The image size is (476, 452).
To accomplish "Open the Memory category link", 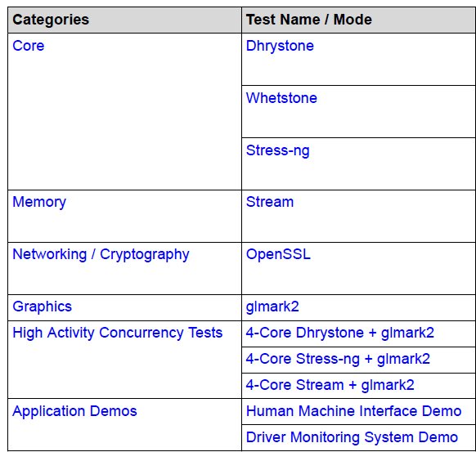I will (x=39, y=203).
